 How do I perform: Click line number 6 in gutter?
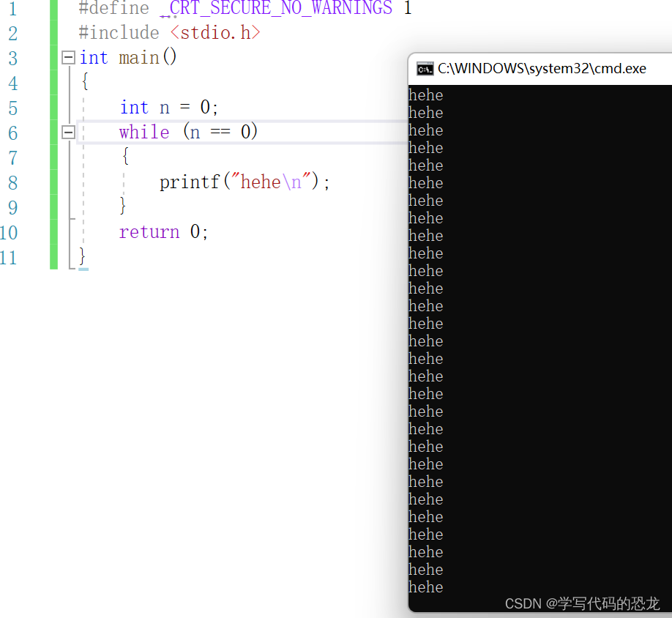[13, 133]
